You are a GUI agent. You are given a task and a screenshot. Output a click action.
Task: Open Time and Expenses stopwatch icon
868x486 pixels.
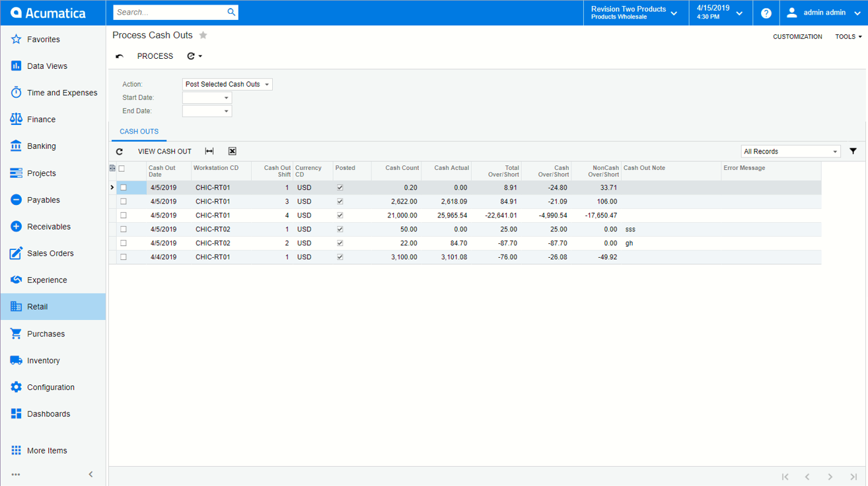16,93
